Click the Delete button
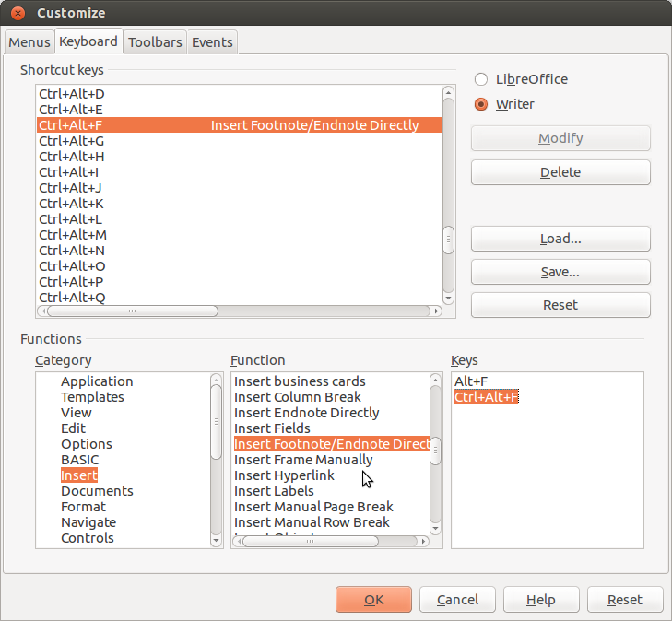672x621 pixels. (x=560, y=172)
